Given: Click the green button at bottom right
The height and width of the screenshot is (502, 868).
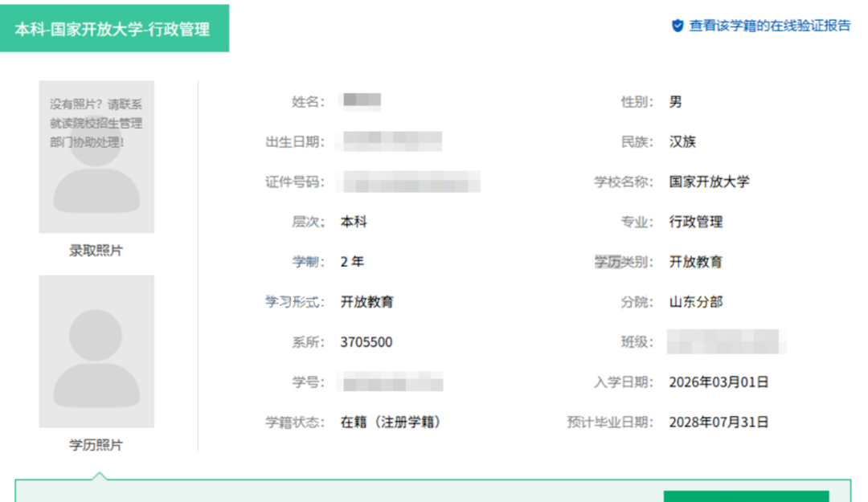Looking at the screenshot, I should click(x=746, y=496).
